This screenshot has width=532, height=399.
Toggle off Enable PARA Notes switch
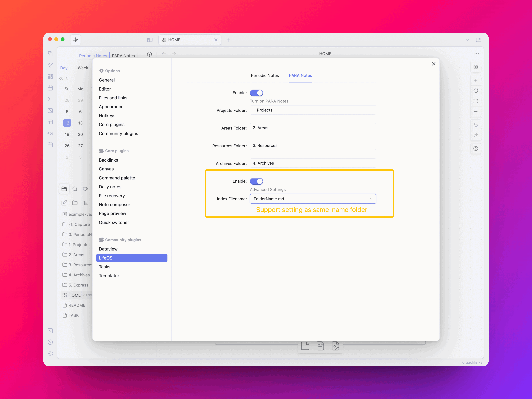click(x=256, y=93)
